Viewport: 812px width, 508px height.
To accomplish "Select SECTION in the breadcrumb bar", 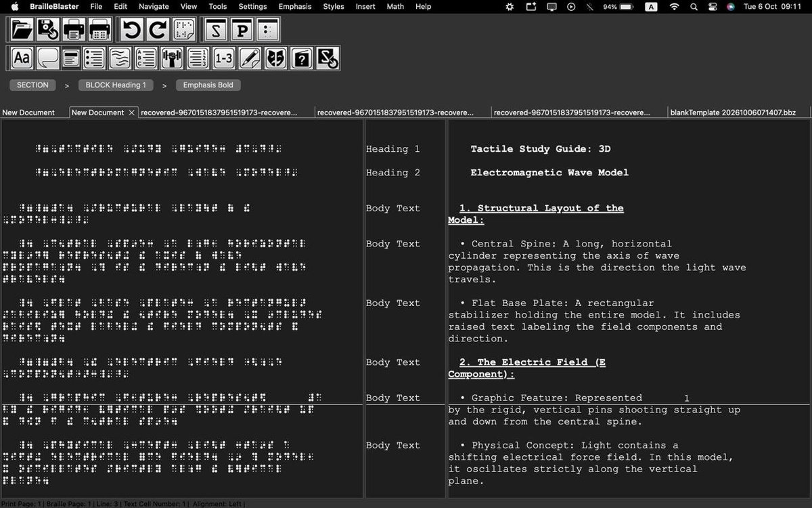I will [32, 85].
